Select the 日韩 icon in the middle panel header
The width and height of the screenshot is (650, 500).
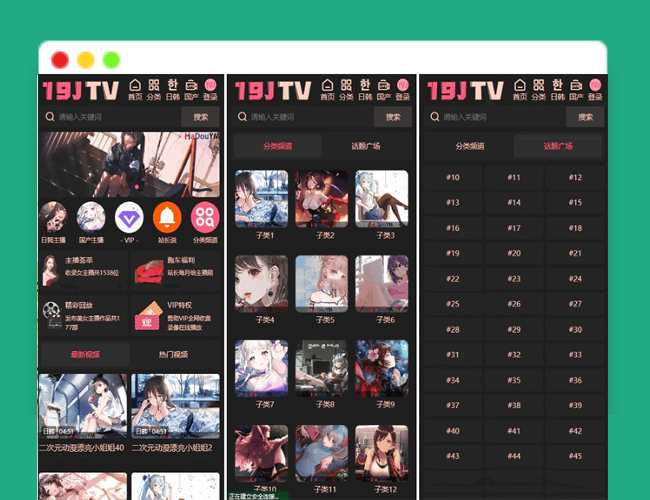[x=365, y=90]
